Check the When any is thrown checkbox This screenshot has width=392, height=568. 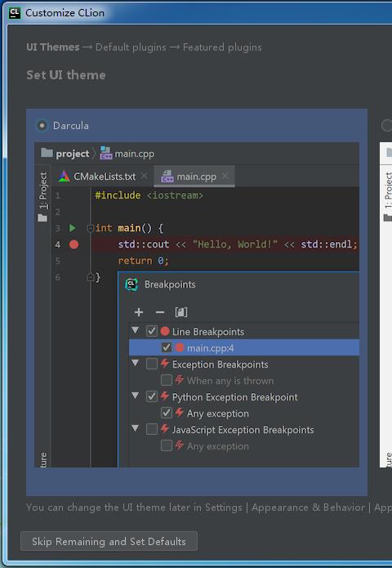coord(166,380)
